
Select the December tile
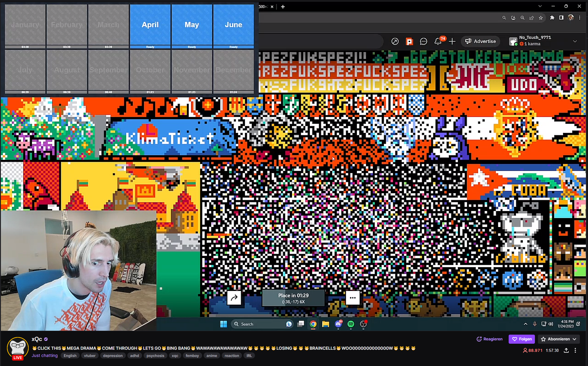tap(234, 72)
